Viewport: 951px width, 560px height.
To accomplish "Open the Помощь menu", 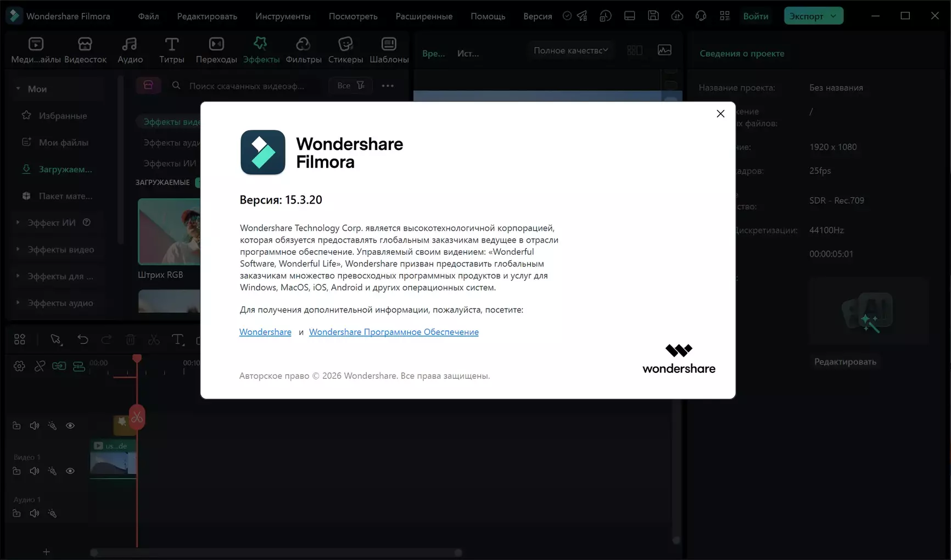I will [x=488, y=16].
